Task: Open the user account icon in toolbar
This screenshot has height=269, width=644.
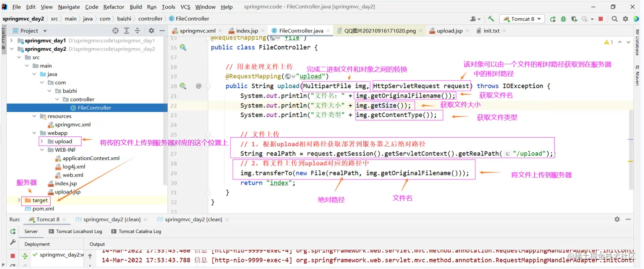Action: 474,19
